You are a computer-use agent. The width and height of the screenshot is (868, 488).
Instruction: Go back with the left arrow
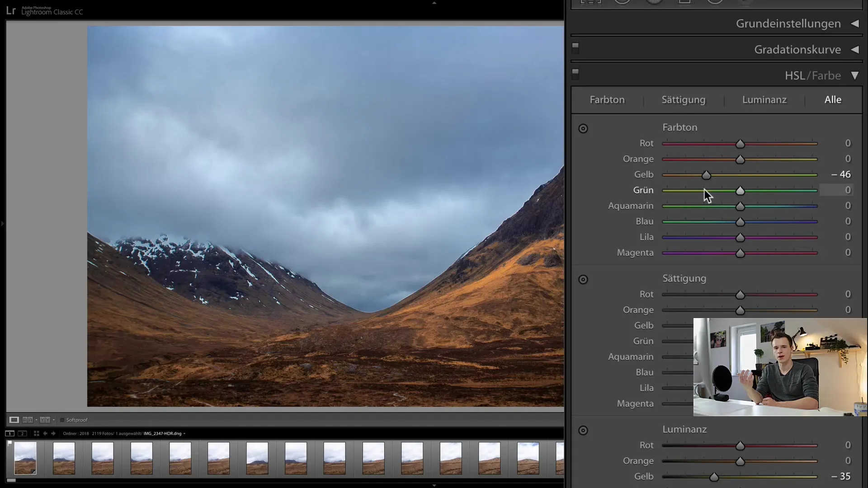coord(45,433)
